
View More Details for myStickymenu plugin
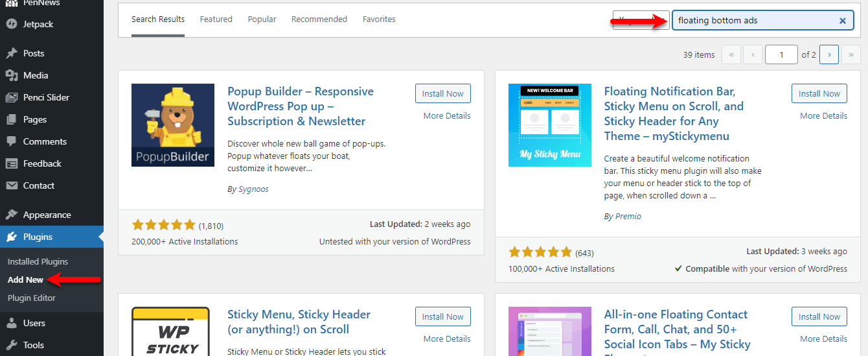point(823,116)
